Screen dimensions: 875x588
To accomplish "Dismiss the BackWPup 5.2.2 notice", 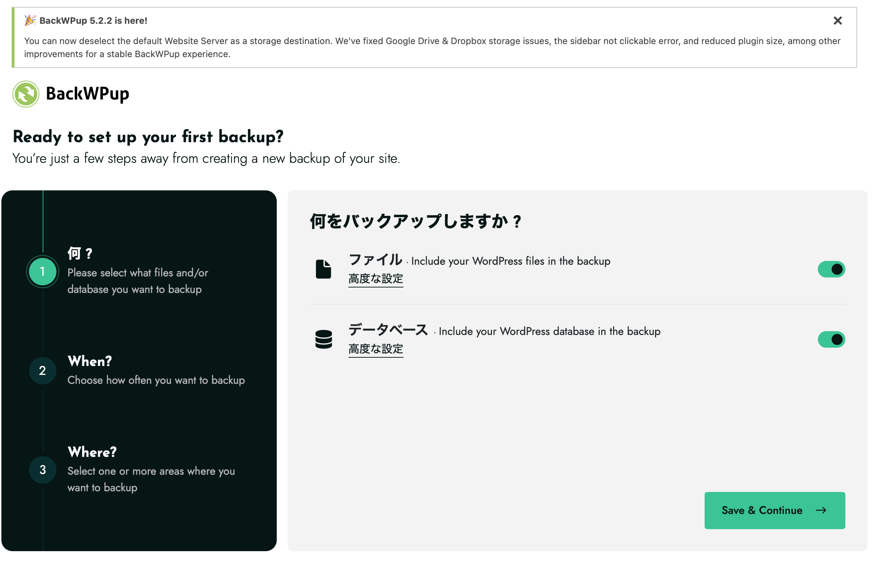I will pos(837,21).
